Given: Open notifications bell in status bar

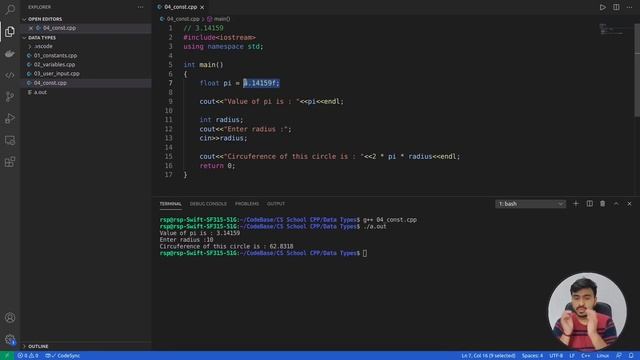Looking at the screenshot, I should point(631,356).
